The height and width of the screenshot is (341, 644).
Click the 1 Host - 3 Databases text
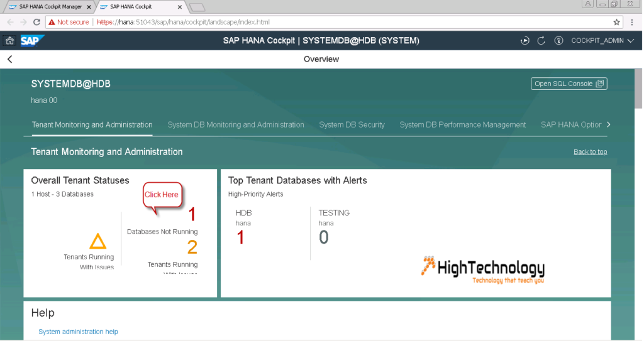[x=62, y=194]
